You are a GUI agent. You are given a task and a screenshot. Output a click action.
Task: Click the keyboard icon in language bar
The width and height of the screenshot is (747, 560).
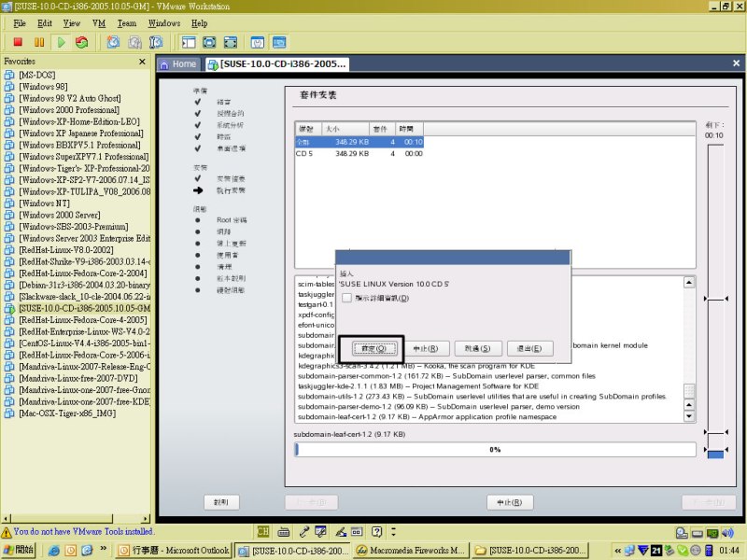click(284, 532)
